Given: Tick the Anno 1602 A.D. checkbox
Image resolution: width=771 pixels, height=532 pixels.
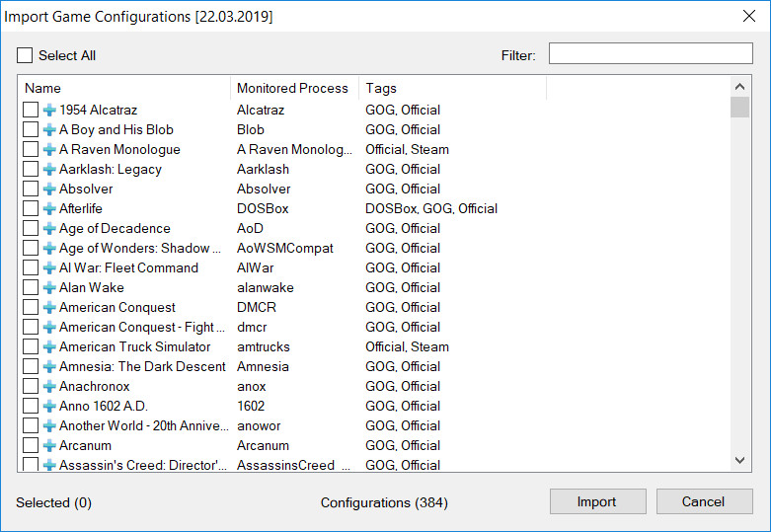Looking at the screenshot, I should (31, 406).
